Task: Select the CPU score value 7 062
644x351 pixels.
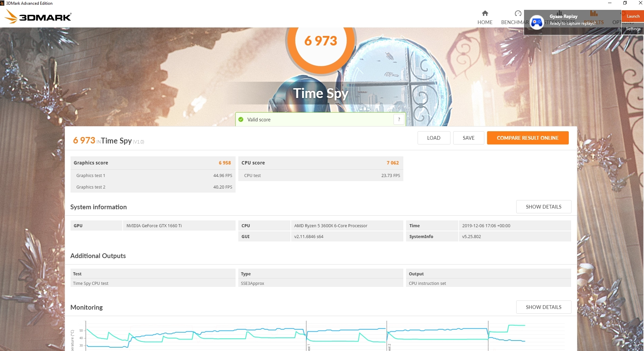Action: pos(393,163)
